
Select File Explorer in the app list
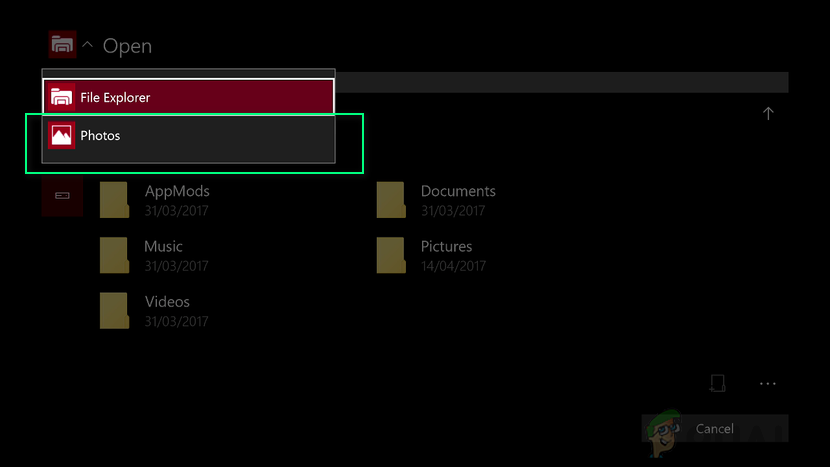(188, 97)
